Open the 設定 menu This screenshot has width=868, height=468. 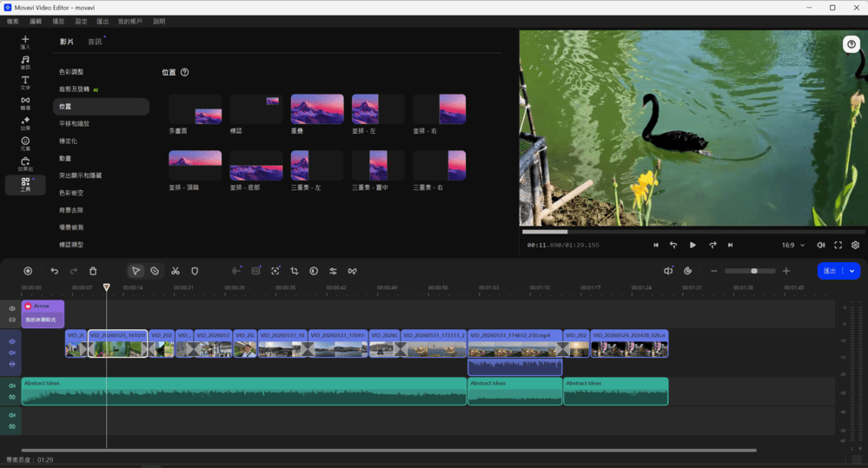[x=82, y=22]
